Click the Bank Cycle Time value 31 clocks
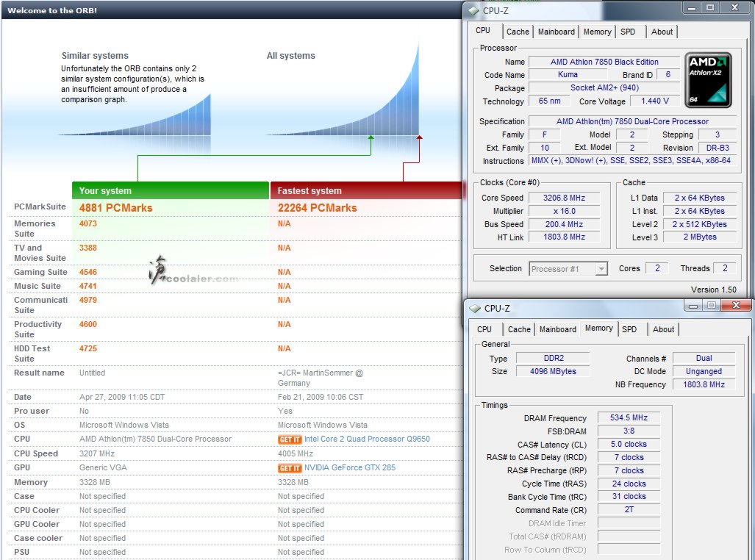 pos(629,497)
